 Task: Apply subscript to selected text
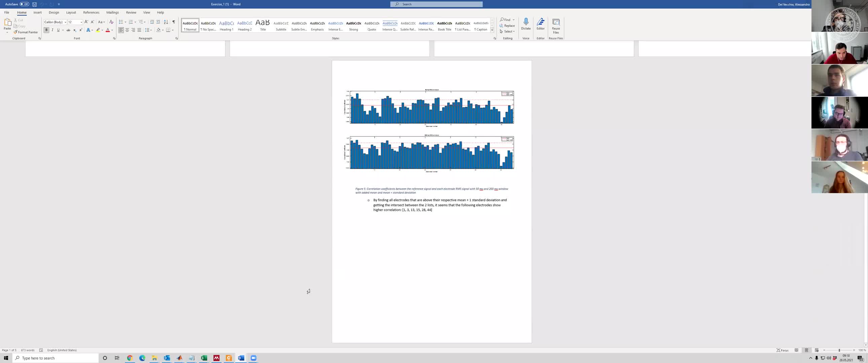click(74, 30)
